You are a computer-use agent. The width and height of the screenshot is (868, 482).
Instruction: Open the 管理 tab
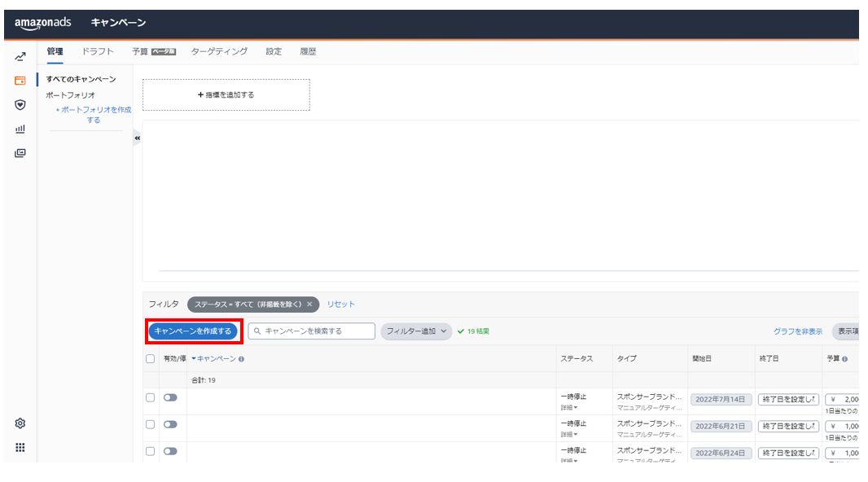(55, 51)
